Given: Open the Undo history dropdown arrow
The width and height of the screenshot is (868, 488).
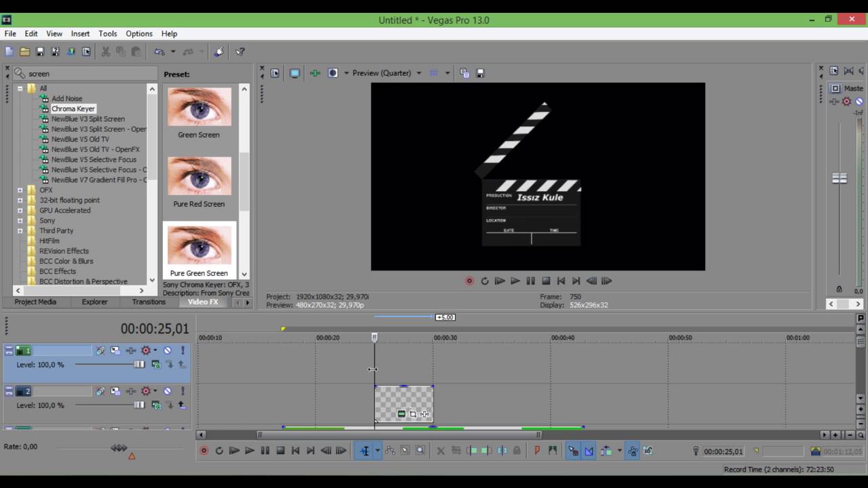Looking at the screenshot, I should point(173,52).
